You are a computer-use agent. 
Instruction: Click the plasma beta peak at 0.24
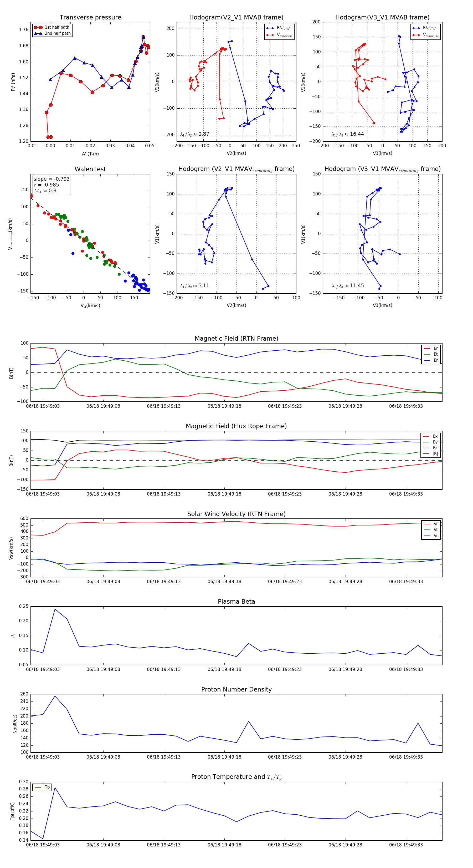[x=55, y=609]
